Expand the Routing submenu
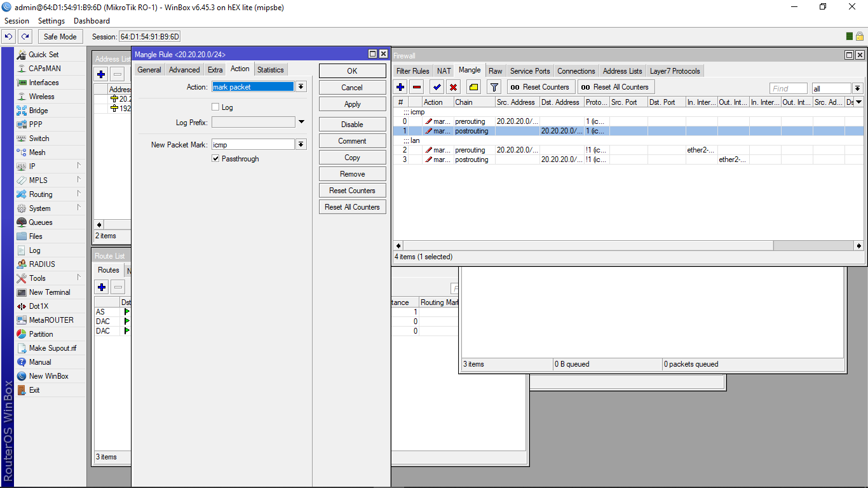Image resolution: width=868 pixels, height=488 pixels. pos(79,194)
